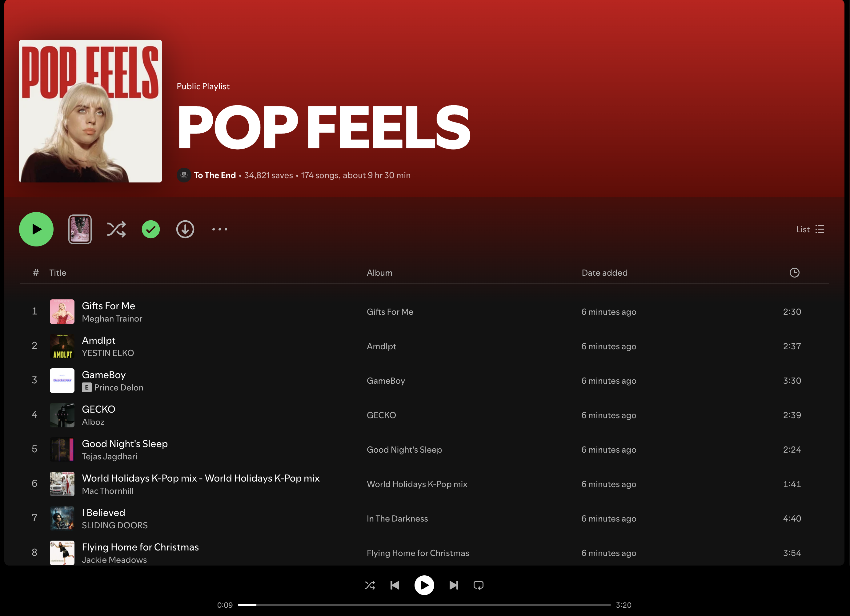Viewport: 850px width, 616px height.
Task: Toggle shuffle beside the playlist preview thumbnail
Action: click(x=116, y=229)
